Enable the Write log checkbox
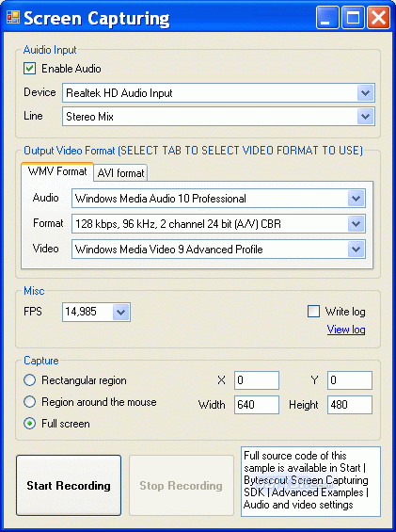Viewport: 396px width, 532px height. coord(313,311)
